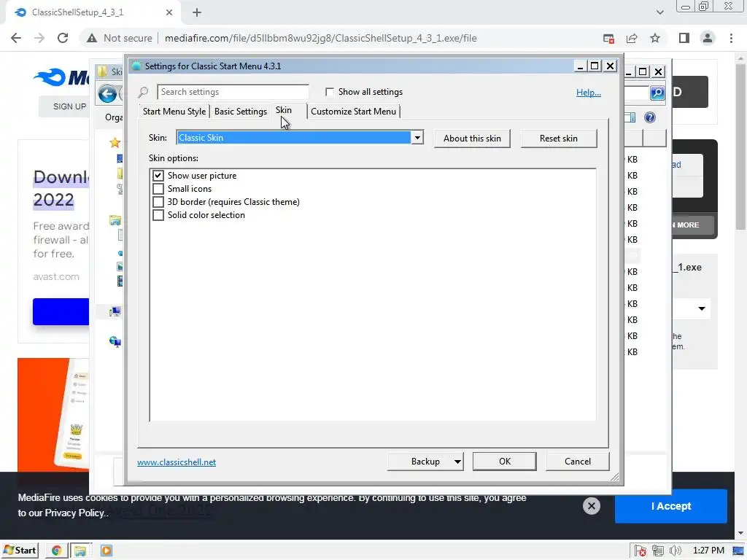Uncheck Show user picture option
Viewport: 747px width, 560px height.
pos(158,175)
